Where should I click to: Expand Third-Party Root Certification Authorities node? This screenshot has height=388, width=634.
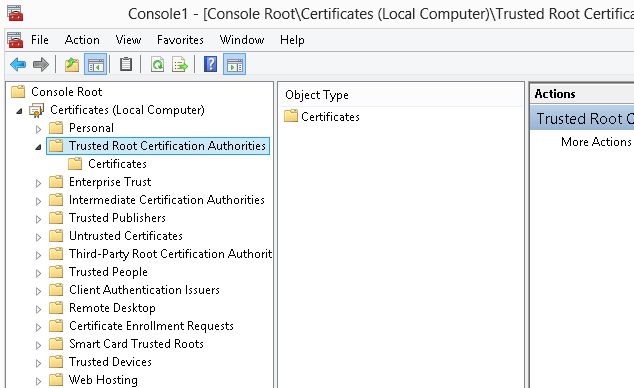pyautogui.click(x=38, y=255)
